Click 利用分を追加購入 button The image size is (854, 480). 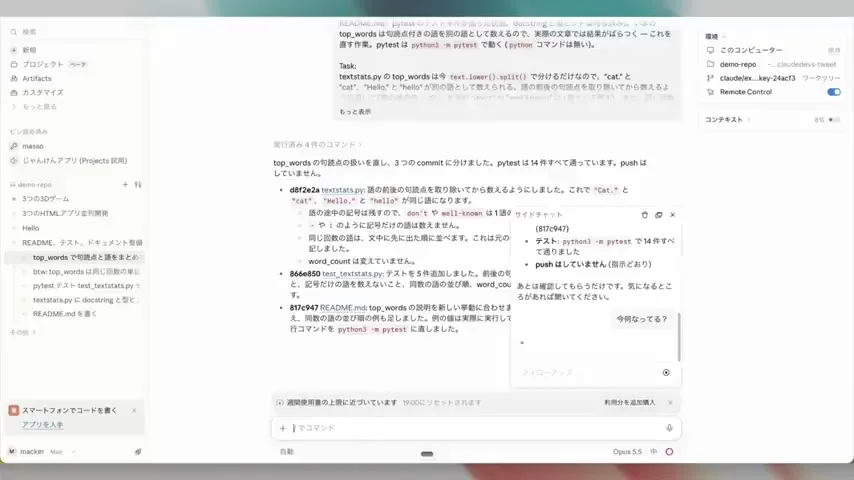[630, 403]
